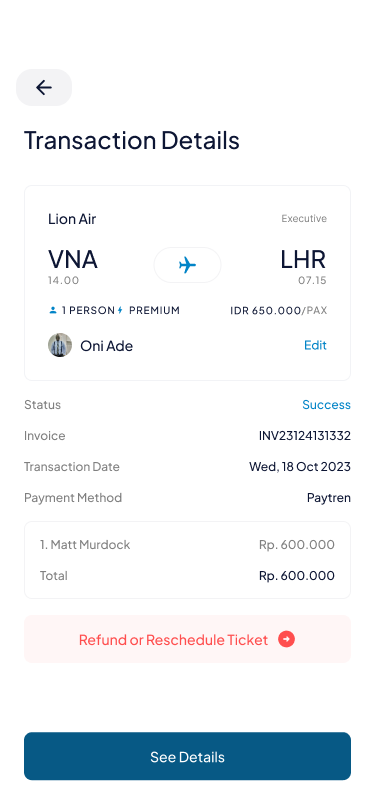Screen dimensions: 375x812
Task: Click the lightning bolt Premium icon
Action: click(x=120, y=310)
